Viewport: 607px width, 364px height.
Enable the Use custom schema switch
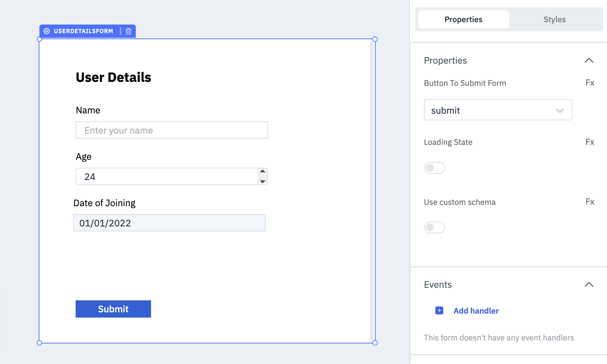434,227
